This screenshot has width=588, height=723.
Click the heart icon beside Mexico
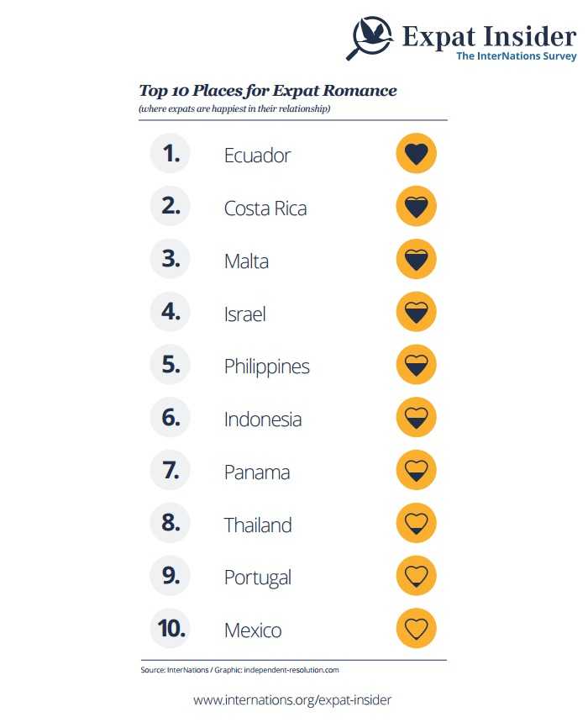click(x=416, y=629)
